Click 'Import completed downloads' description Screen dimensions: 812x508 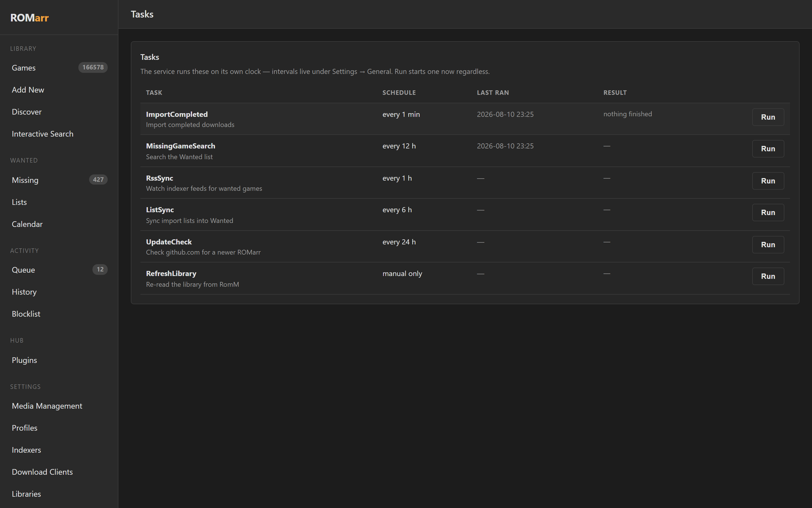190,125
